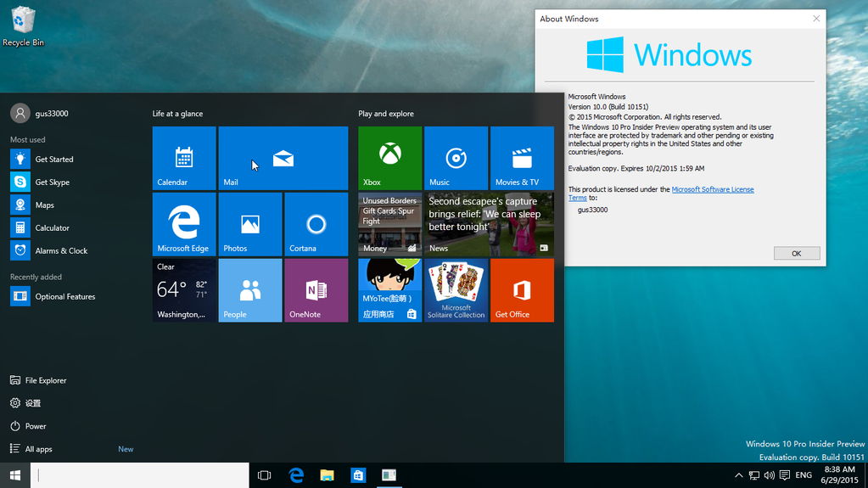Image resolution: width=868 pixels, height=488 pixels.
Task: Click the Start button on taskbar
Action: click(15, 475)
